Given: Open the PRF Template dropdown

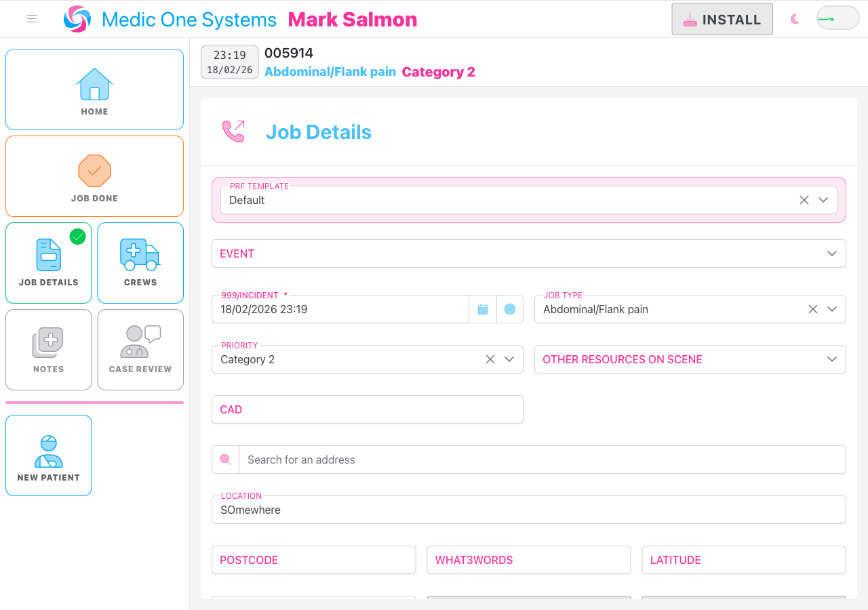Looking at the screenshot, I should 823,200.
